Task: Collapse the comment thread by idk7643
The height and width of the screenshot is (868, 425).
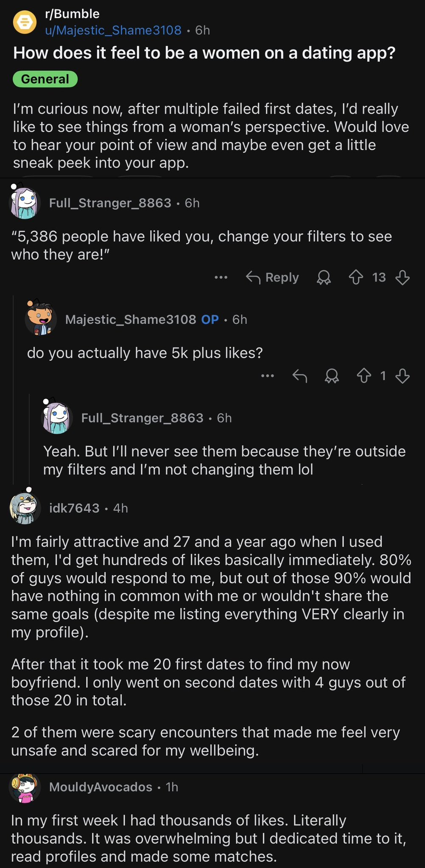Action: click(75, 508)
